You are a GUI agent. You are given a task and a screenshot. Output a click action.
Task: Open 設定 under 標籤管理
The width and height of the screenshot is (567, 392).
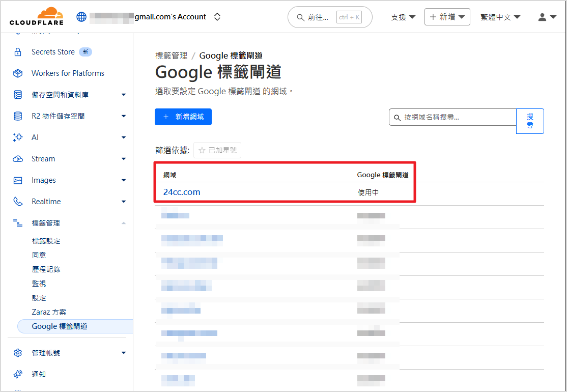coord(39,298)
